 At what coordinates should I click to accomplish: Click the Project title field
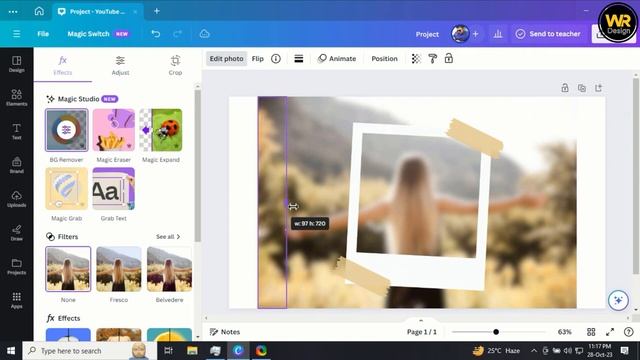[x=427, y=34]
